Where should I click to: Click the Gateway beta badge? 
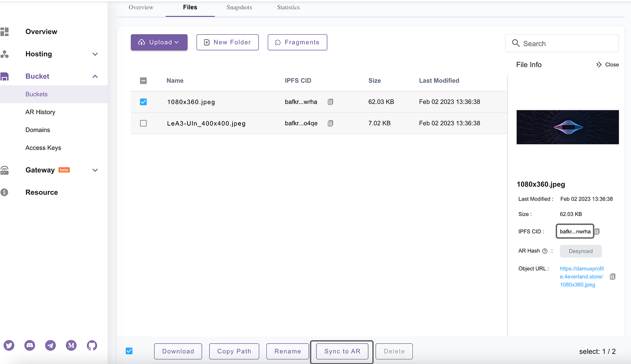pyautogui.click(x=64, y=170)
